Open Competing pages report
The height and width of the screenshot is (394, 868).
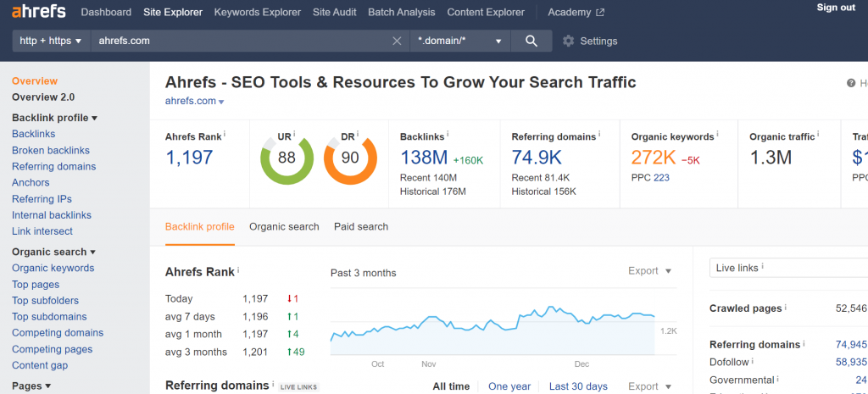pyautogui.click(x=52, y=349)
